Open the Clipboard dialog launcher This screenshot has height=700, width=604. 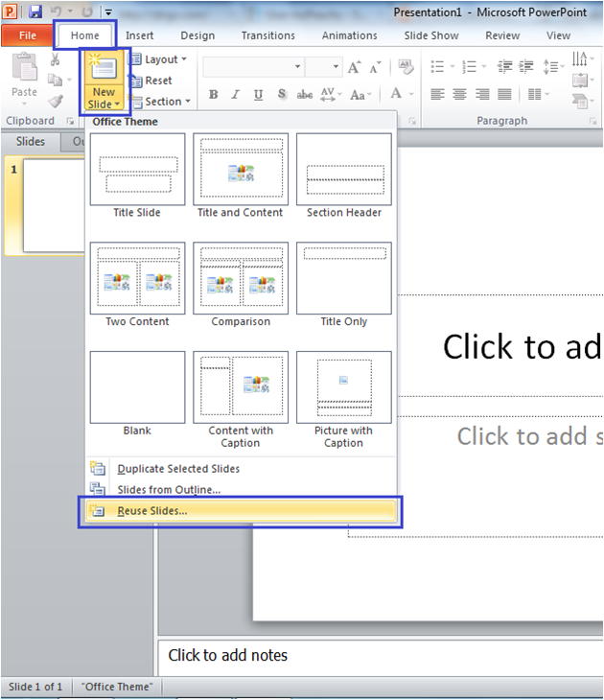coord(70,121)
